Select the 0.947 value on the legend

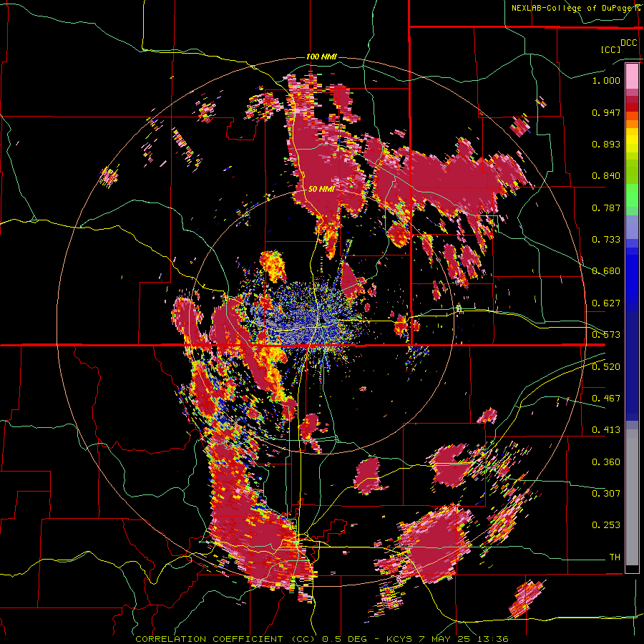pyautogui.click(x=606, y=112)
